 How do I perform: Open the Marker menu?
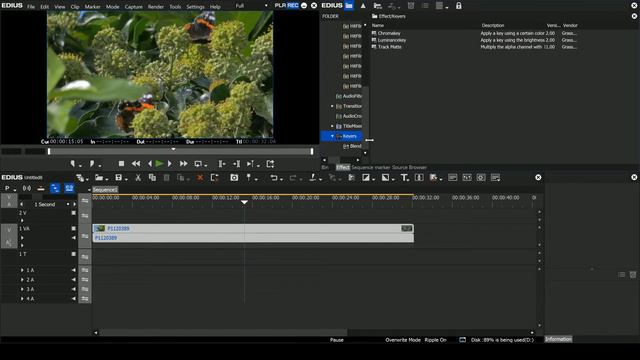click(93, 7)
